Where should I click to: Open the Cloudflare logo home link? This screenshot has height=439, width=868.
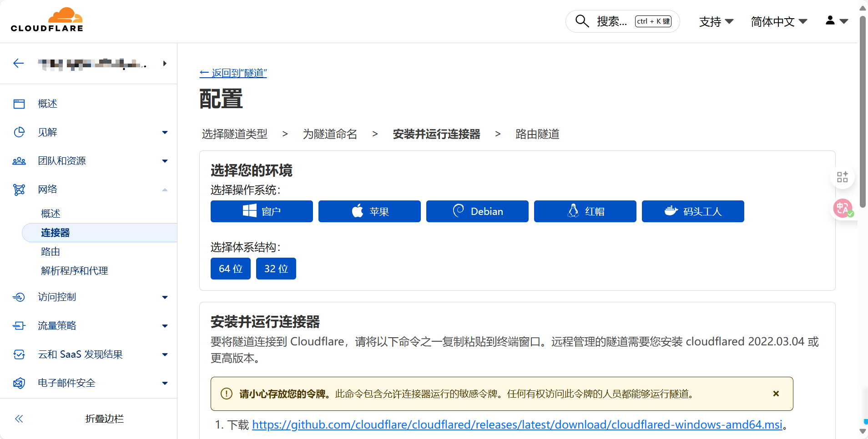(47, 20)
